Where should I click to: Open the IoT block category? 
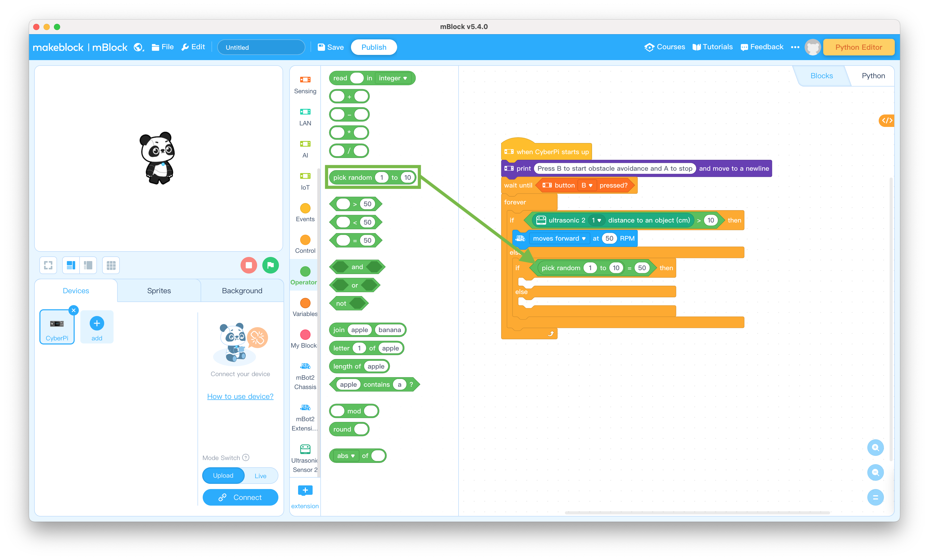[x=305, y=181]
